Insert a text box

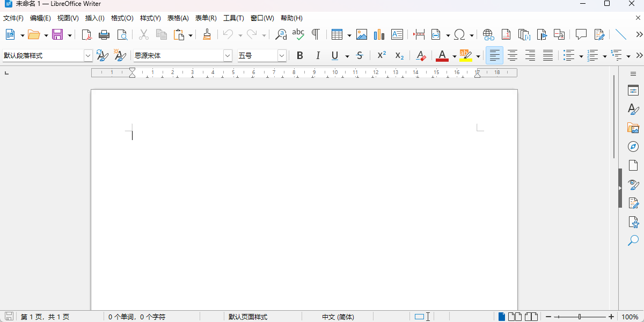[x=397, y=34]
